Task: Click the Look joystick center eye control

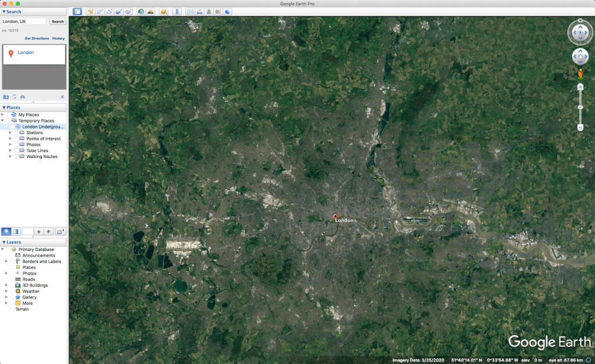Action: pyautogui.click(x=580, y=33)
